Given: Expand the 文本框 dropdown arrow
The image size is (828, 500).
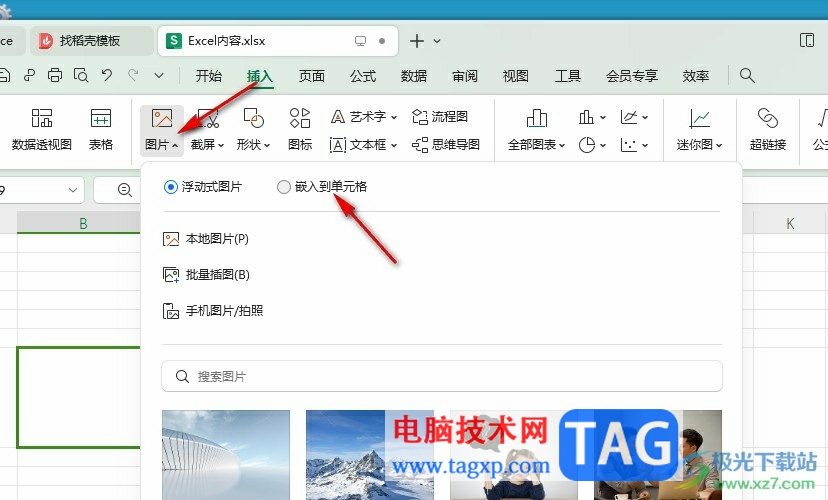Looking at the screenshot, I should point(394,145).
